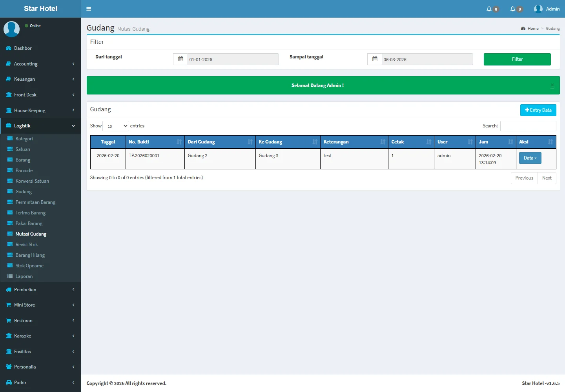
Task: Click the Dari tanggal date field
Action: click(233, 60)
